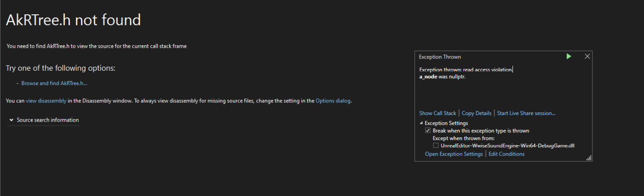Expand Source search information
This screenshot has height=196, width=644.
(43, 120)
